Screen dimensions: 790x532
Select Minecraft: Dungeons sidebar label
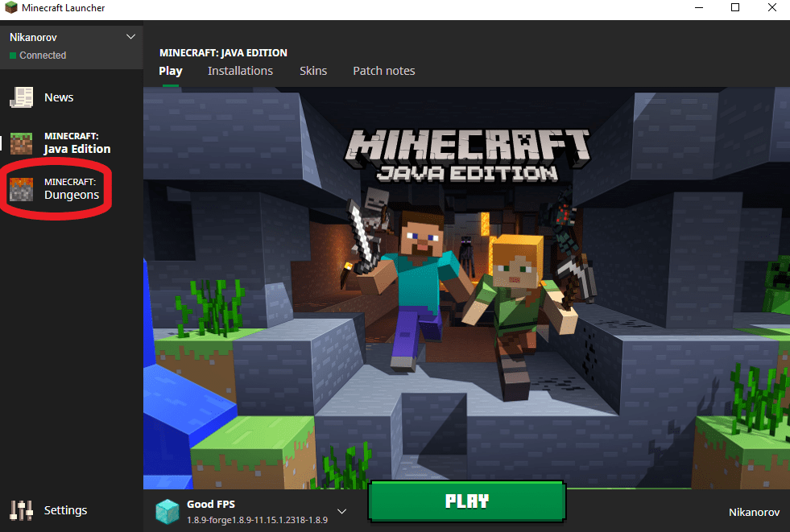coord(72,189)
